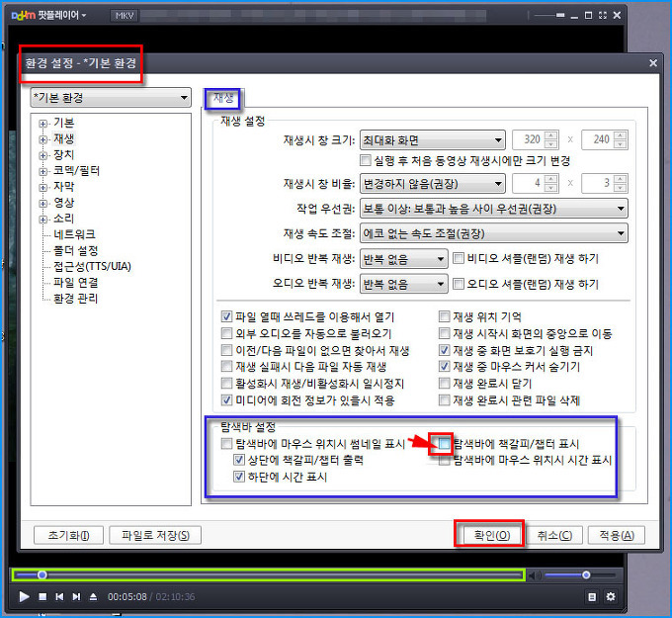Screen dimensions: 672x618
Task: Select 접근성(TTS/UIA) in the tree
Action: tap(92, 266)
